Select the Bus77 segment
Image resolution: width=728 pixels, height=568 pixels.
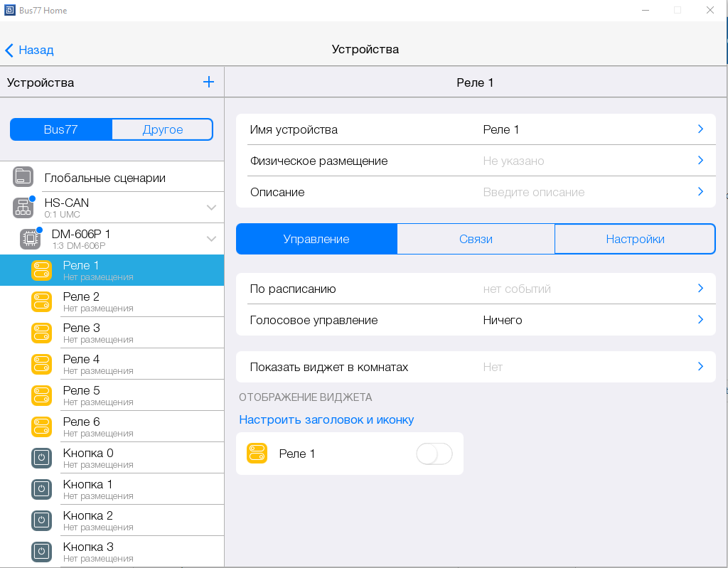point(61,129)
